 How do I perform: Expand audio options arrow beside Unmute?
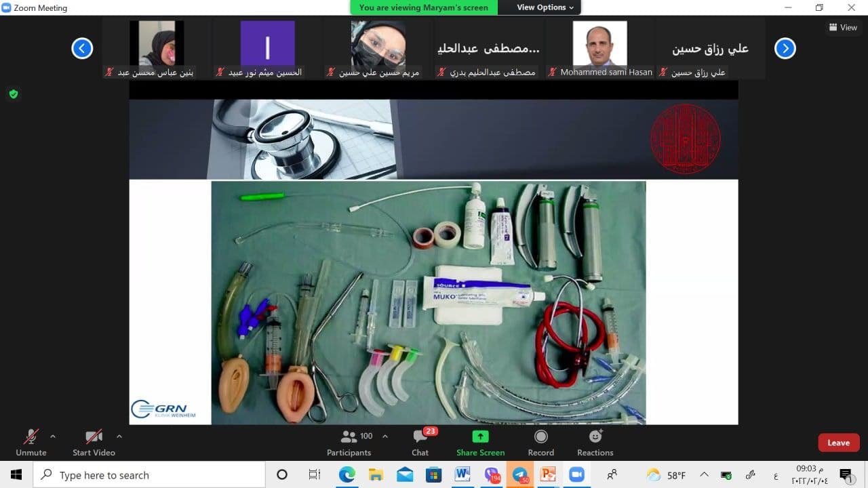point(53,436)
